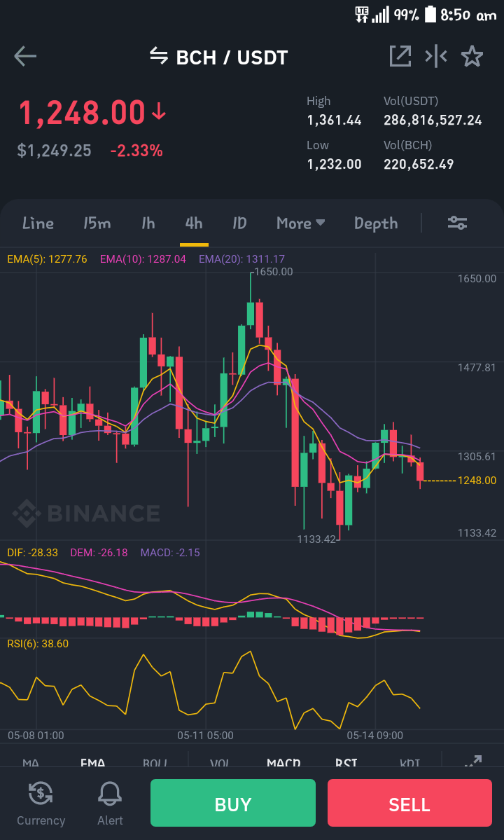Add BCH/USDT to favorites star

[472, 56]
